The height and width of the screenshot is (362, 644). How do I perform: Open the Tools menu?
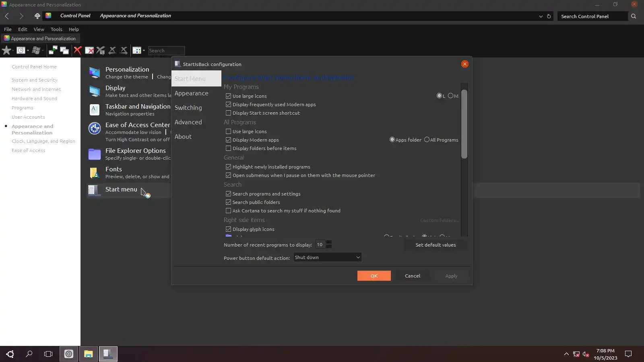pyautogui.click(x=56, y=29)
